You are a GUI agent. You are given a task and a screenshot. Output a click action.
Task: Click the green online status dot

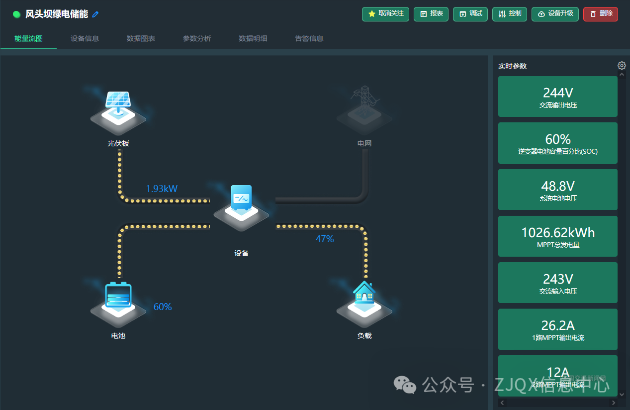coord(16,15)
